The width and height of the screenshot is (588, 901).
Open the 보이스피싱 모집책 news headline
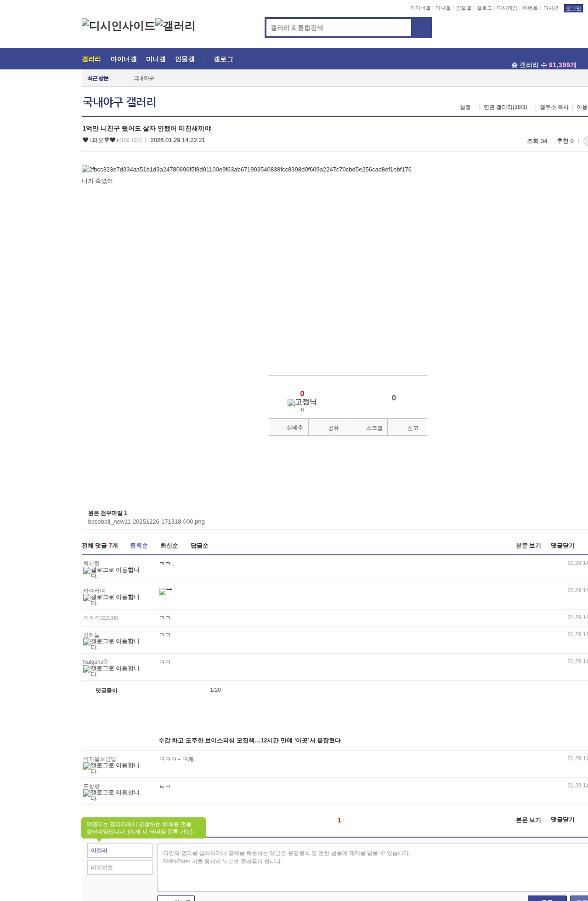tap(249, 741)
